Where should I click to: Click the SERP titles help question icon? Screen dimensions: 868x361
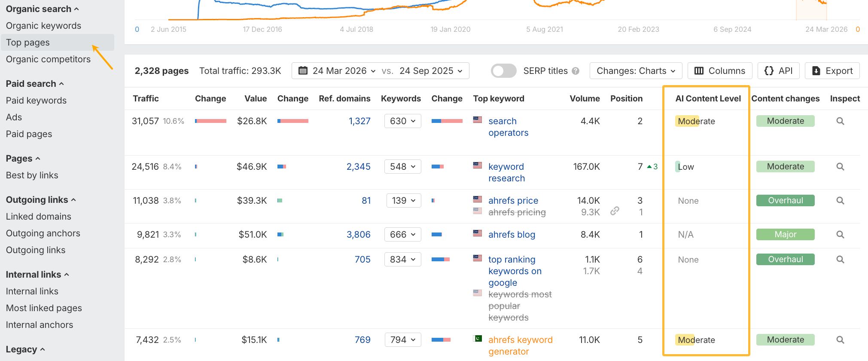point(576,71)
